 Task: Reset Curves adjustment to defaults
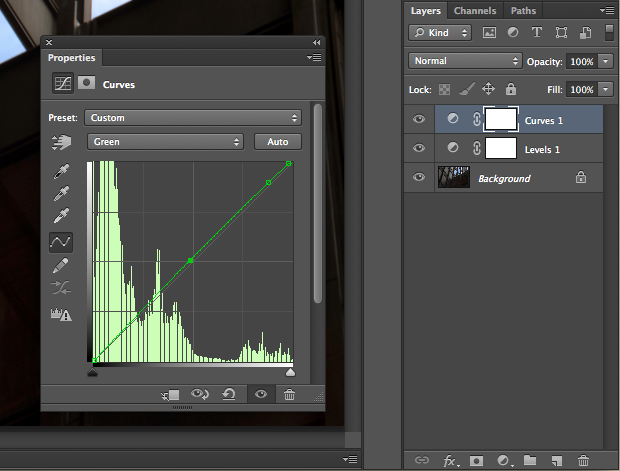tap(229, 395)
